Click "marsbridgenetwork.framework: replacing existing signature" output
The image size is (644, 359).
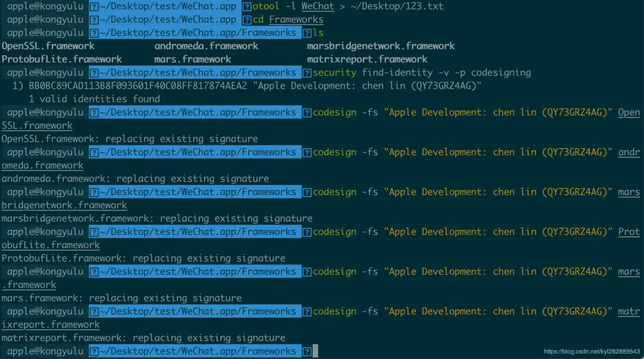(157, 218)
